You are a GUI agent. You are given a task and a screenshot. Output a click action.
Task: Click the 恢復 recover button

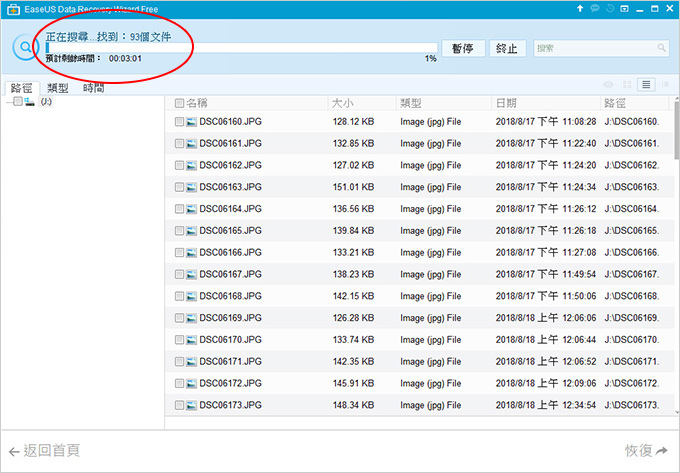tap(646, 451)
